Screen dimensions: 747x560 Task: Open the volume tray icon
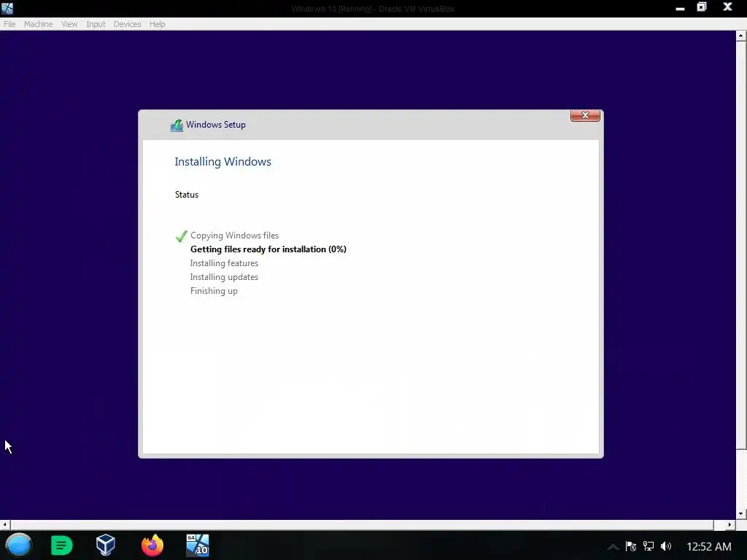pyautogui.click(x=666, y=546)
